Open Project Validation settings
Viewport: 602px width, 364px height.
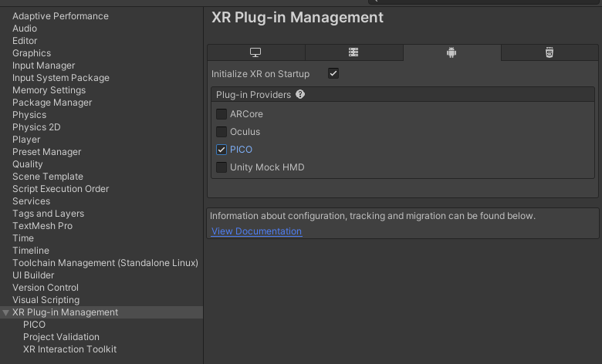tap(61, 337)
